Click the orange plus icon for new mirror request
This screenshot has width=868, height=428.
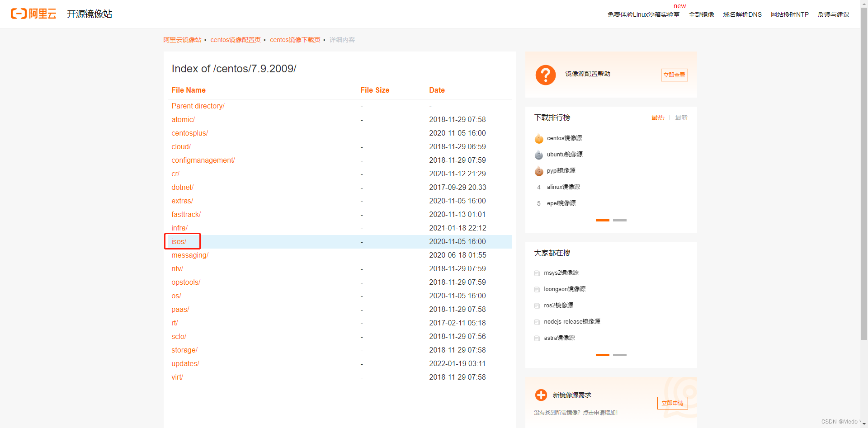click(x=541, y=395)
